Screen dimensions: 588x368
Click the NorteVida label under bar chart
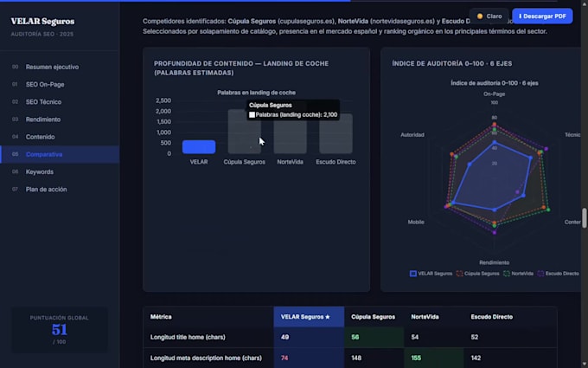click(x=290, y=162)
